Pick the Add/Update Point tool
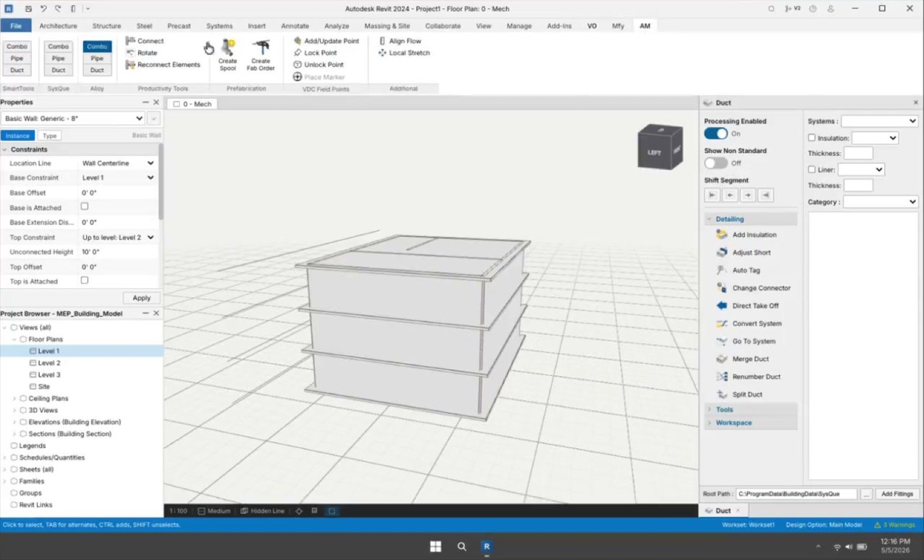This screenshot has width=924, height=560. [x=326, y=41]
